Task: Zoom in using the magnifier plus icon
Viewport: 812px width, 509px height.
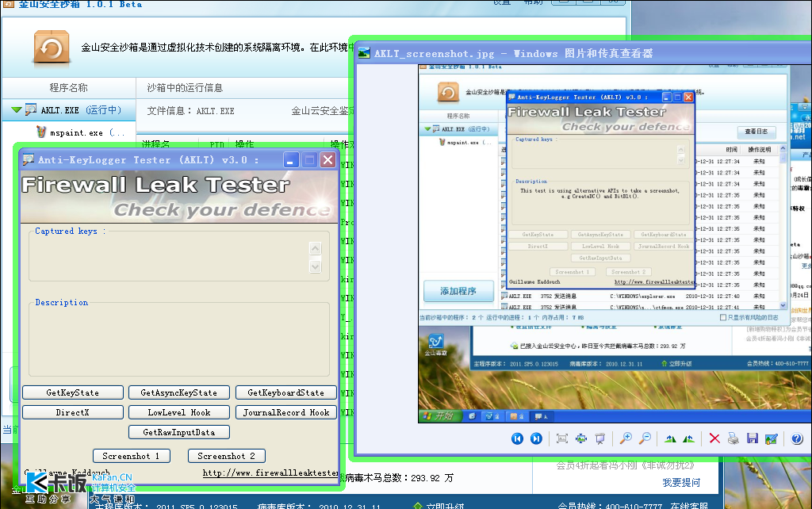Action: click(626, 438)
